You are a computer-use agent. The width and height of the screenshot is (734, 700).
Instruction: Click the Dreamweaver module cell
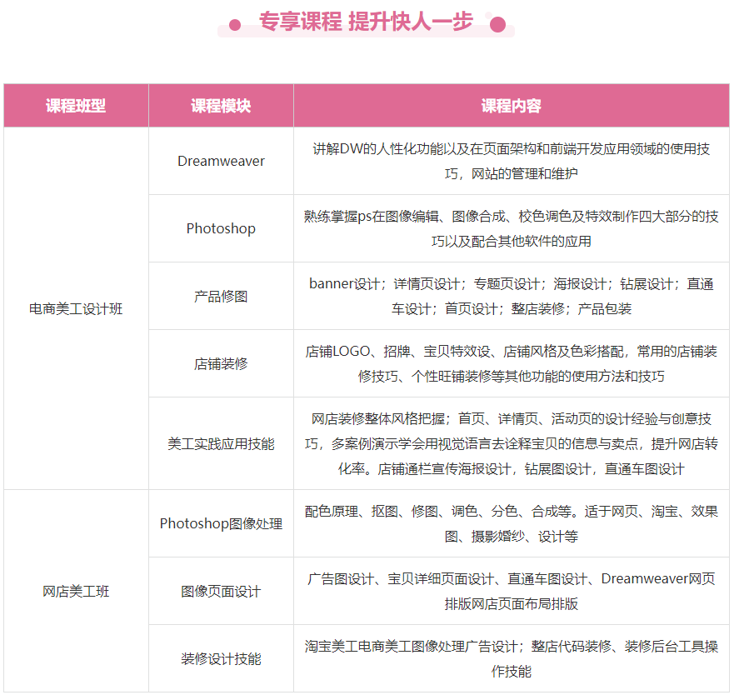221,161
